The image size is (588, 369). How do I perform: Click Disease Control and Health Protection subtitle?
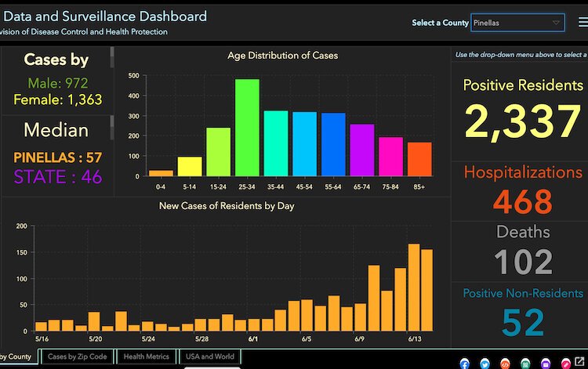(x=99, y=32)
